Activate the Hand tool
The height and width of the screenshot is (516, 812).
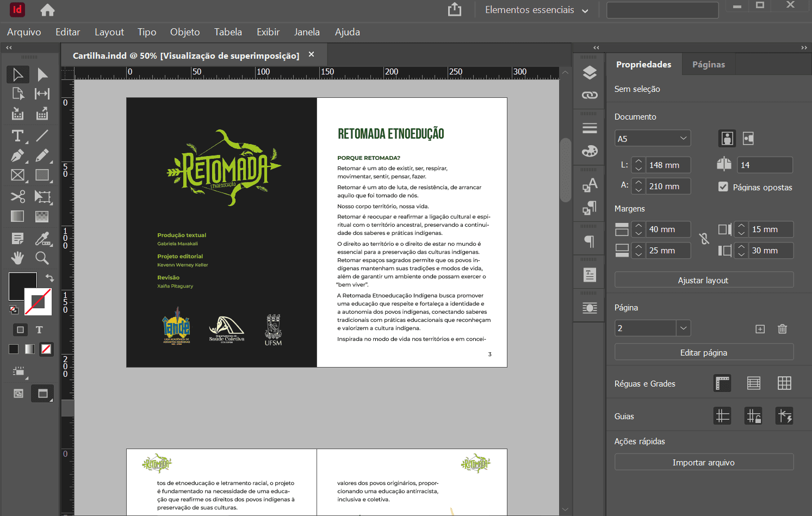pos(17,258)
